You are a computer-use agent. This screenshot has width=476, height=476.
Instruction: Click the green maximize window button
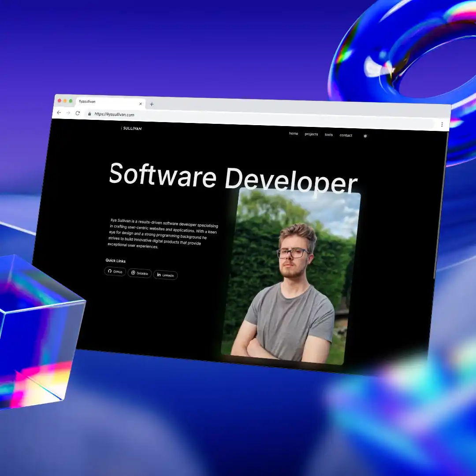tap(71, 101)
